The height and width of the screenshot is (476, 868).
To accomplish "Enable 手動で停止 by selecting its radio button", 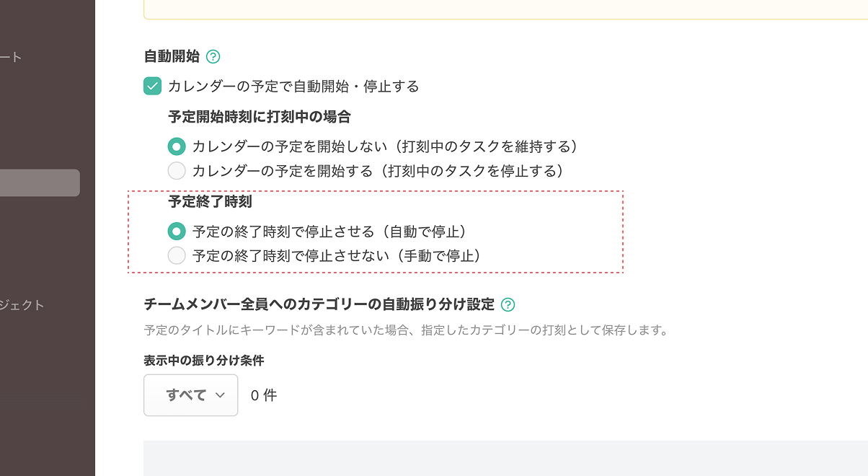I will (x=177, y=255).
